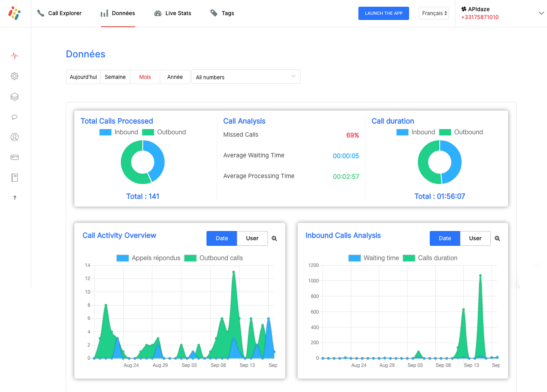Screen dimensions: 547x392
Task: Open the Français language selector
Action: [434, 13]
